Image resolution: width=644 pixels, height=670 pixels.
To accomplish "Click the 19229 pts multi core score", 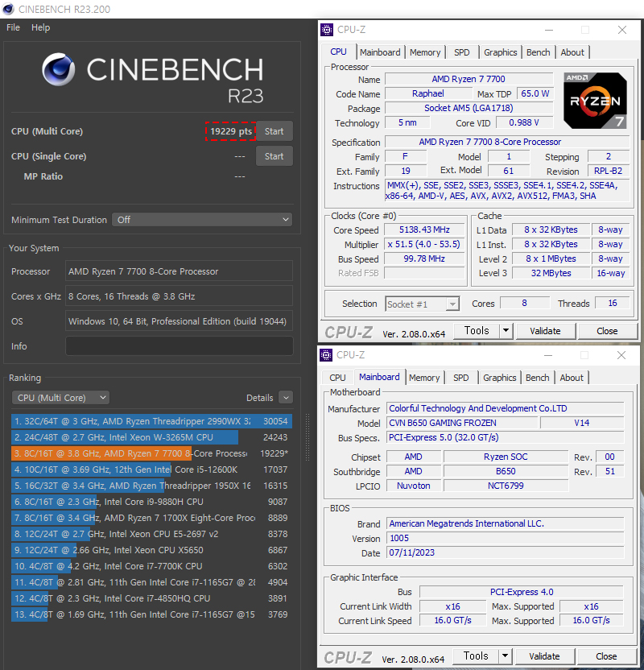I will click(231, 131).
